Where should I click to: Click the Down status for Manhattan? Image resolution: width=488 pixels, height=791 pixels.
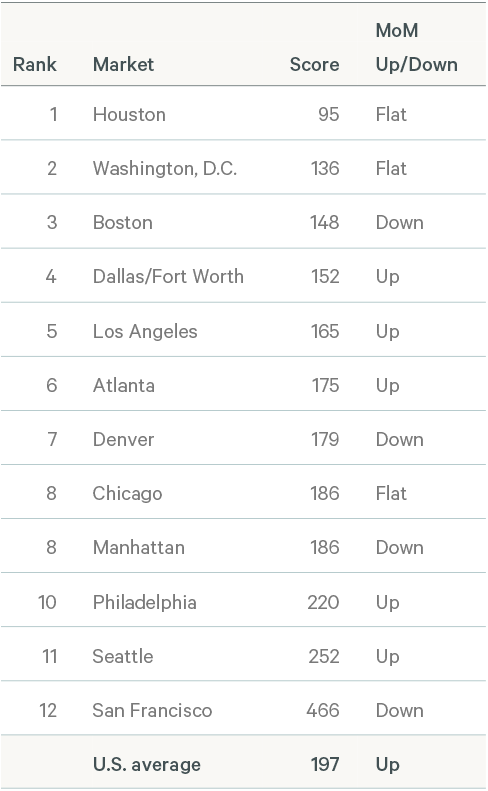pos(400,548)
